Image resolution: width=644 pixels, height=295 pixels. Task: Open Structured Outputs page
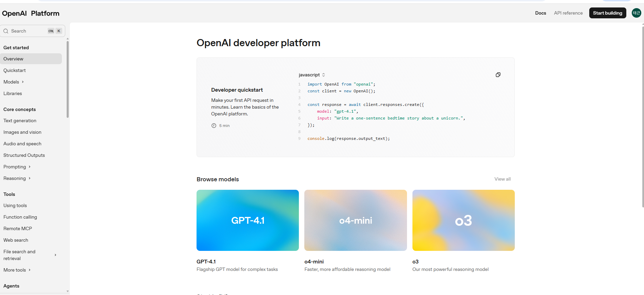click(24, 155)
